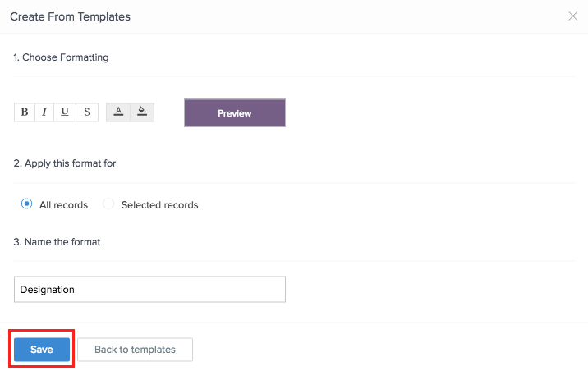Screen dimensions: 588x371
Task: Toggle italic formatting
Action: [44, 112]
